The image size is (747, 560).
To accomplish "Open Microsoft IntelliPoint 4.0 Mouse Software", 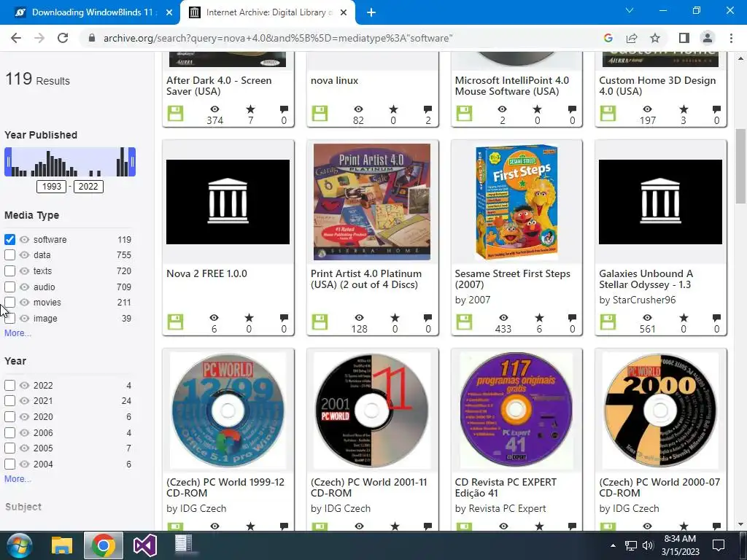I will coord(511,86).
